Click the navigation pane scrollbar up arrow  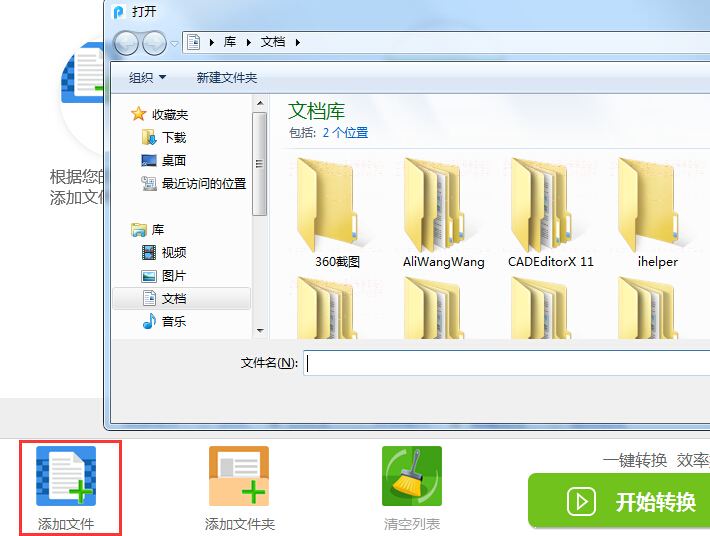260,104
